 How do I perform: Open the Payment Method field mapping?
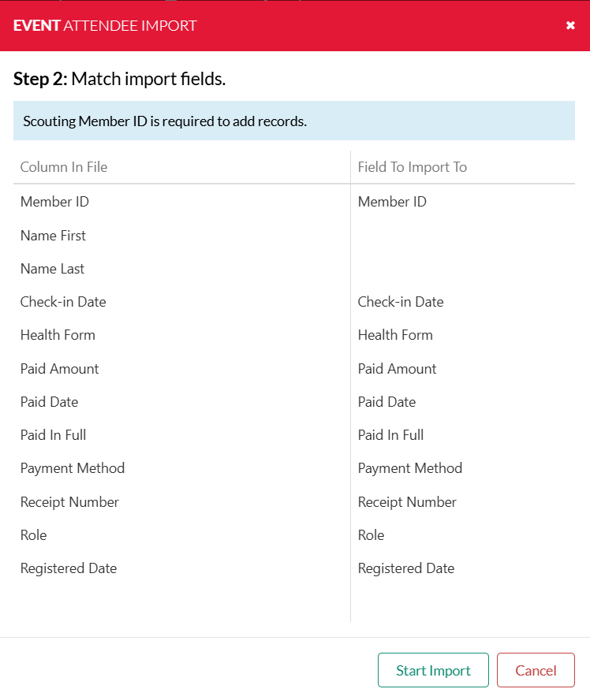tap(410, 468)
